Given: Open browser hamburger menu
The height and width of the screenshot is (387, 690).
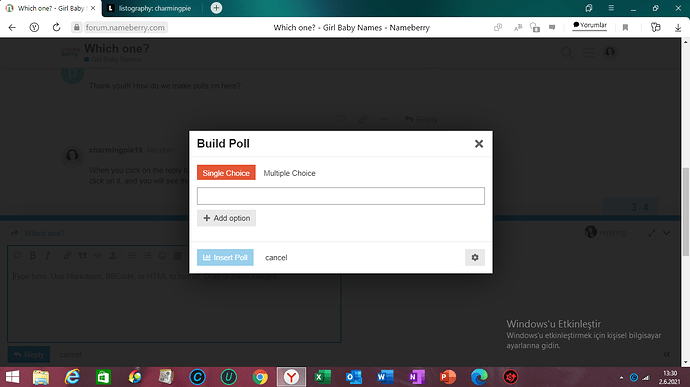Looking at the screenshot, I should pos(611,8).
